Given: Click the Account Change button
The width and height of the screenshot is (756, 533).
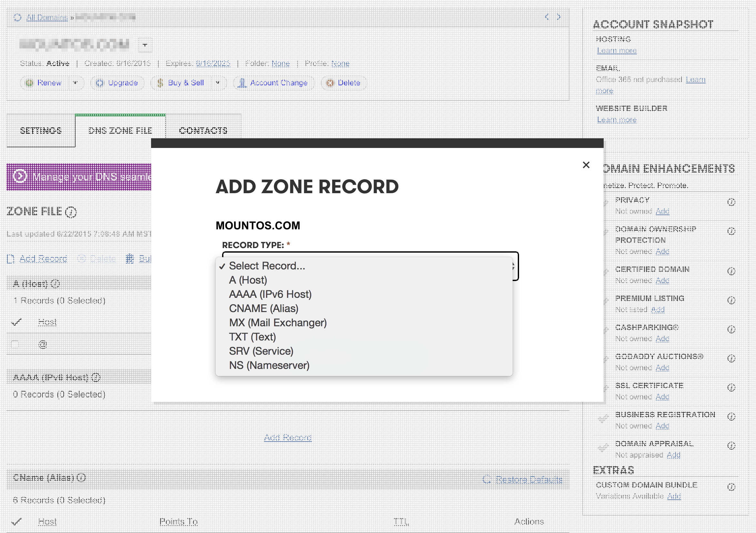Looking at the screenshot, I should (x=274, y=83).
